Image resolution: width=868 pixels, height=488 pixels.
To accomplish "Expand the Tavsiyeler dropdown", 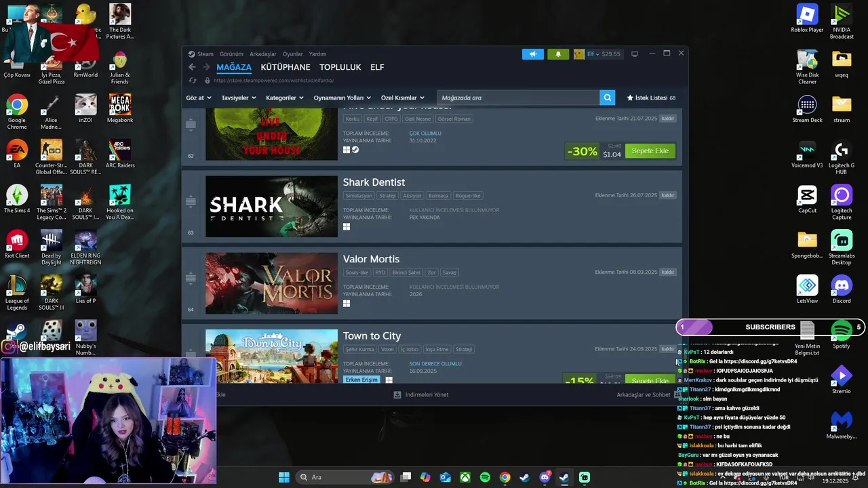I will pos(239,98).
